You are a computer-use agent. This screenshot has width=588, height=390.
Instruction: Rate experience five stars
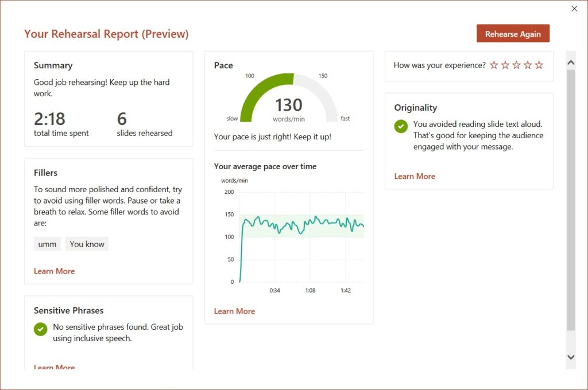coord(539,65)
